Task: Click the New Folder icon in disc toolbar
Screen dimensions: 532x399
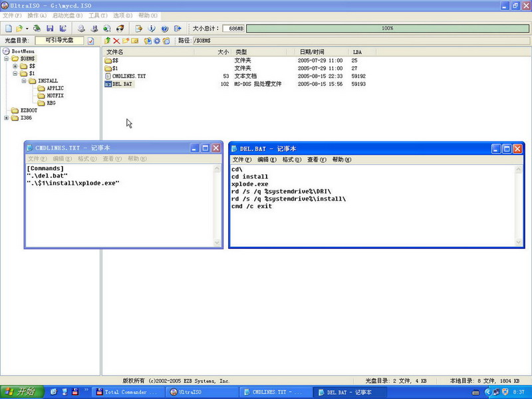Action: coord(126,41)
